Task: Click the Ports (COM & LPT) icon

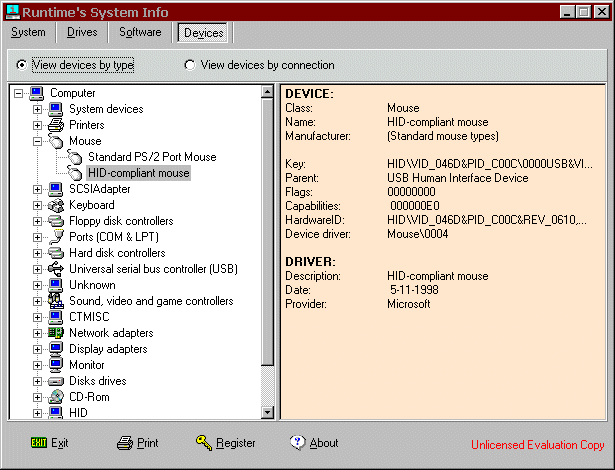Action: (x=56, y=237)
